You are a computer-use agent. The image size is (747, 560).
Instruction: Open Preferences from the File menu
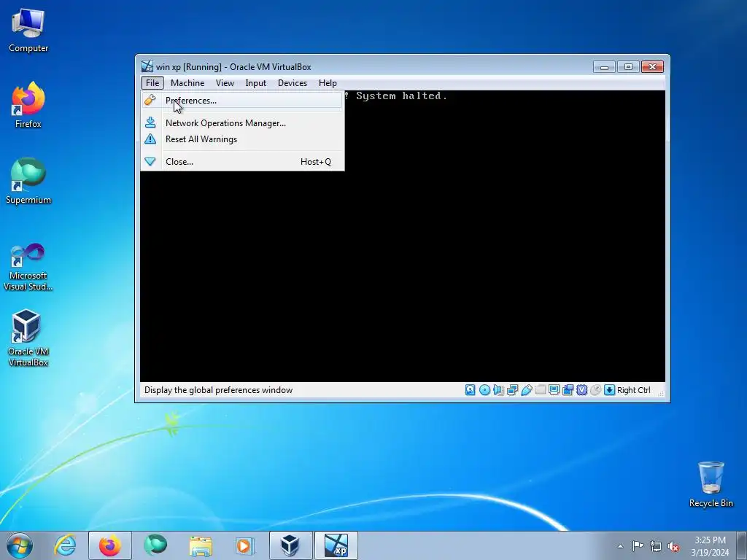[242, 101]
